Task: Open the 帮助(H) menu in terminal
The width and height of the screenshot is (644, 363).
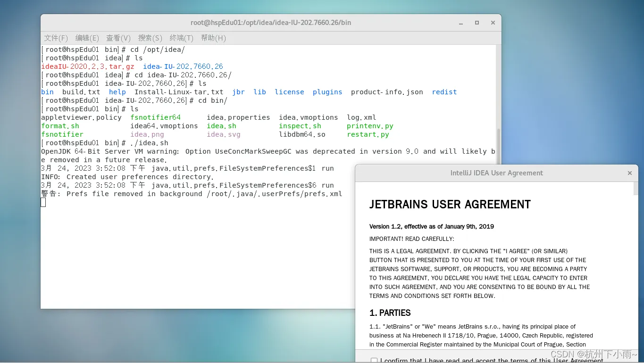Action: 213,38
